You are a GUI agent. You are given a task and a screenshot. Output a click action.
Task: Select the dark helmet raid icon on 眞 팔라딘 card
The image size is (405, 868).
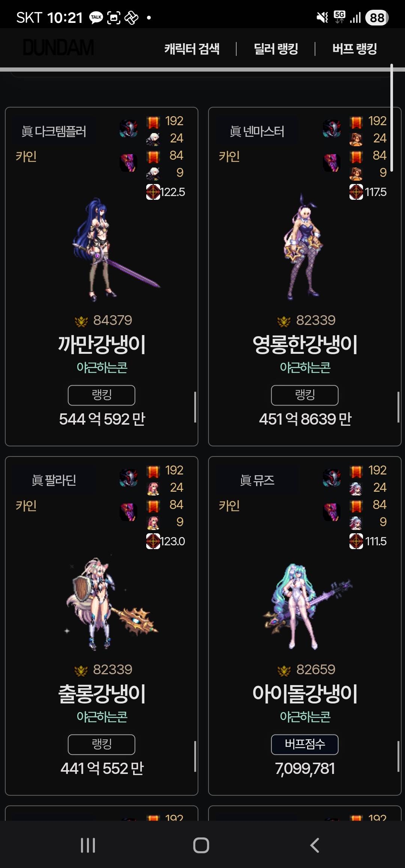click(129, 478)
